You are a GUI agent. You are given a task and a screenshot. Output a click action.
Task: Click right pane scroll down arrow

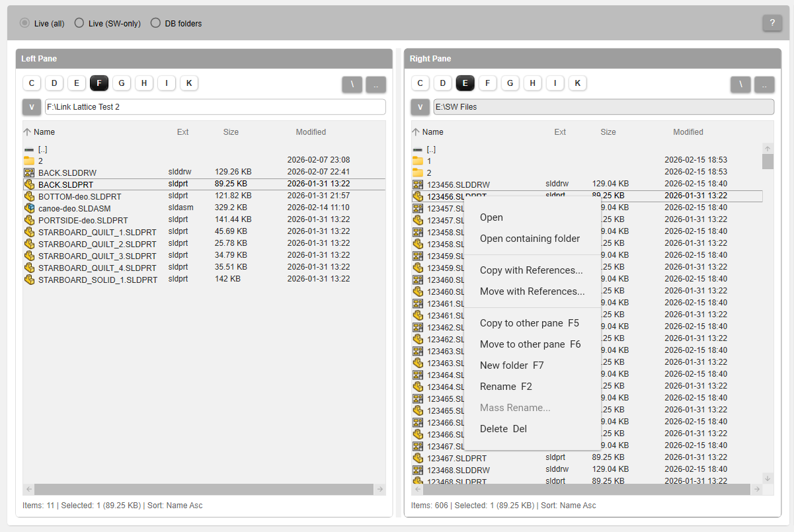point(768,478)
